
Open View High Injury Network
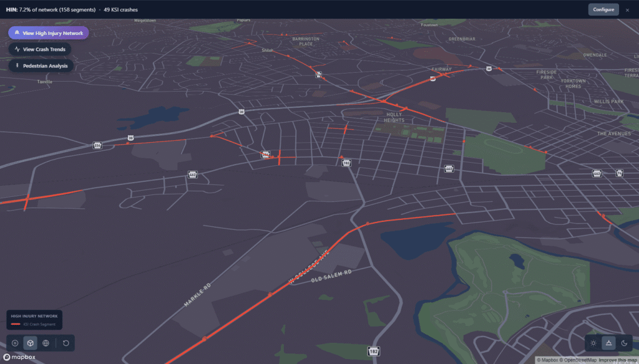point(49,32)
